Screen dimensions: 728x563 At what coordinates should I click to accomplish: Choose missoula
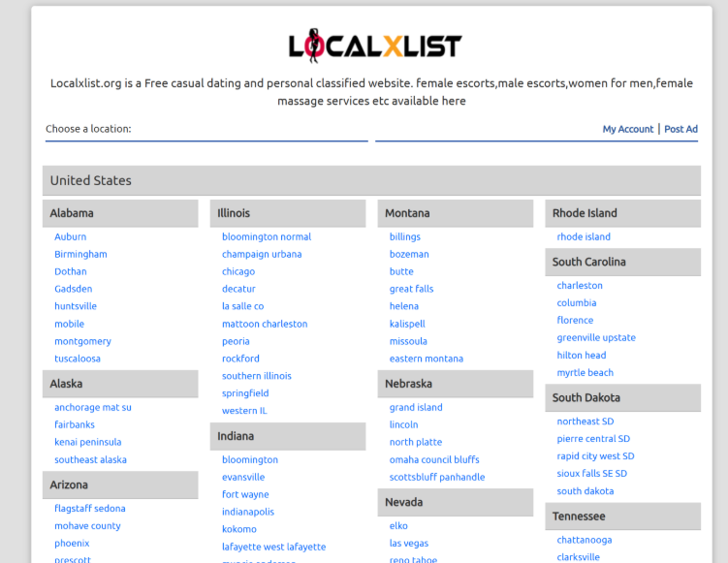[x=408, y=342]
